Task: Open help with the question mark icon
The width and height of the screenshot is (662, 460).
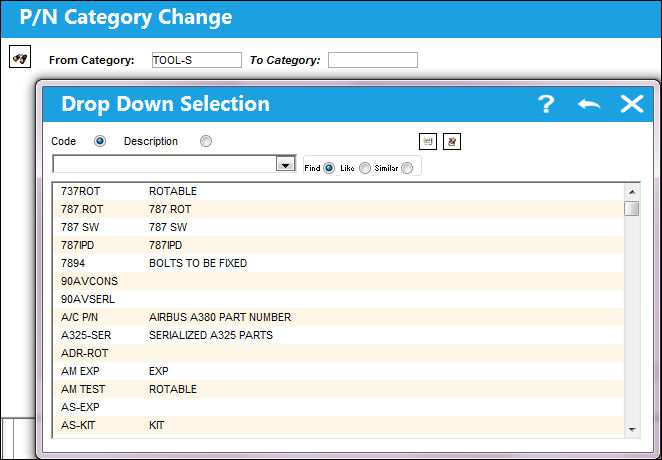Action: pos(546,104)
